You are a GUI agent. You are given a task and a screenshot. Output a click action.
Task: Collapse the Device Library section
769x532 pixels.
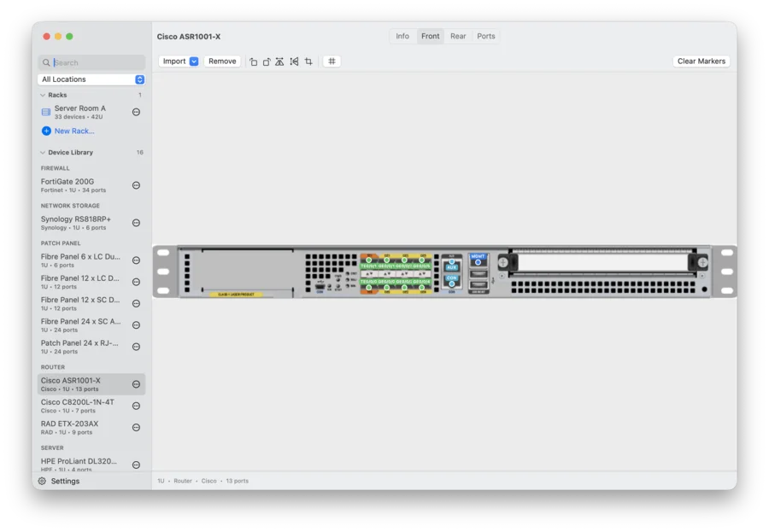(x=43, y=153)
